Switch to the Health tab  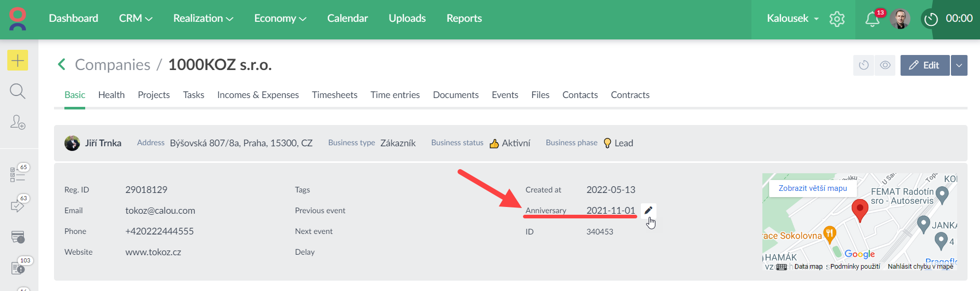pyautogui.click(x=111, y=95)
